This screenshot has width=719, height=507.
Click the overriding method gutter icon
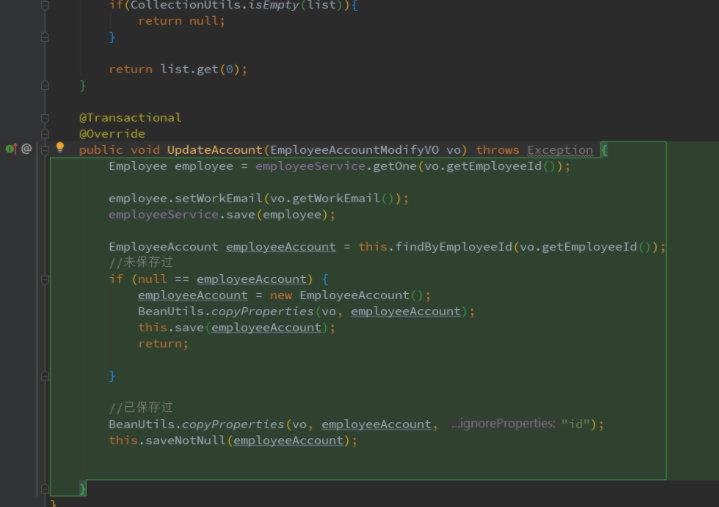coord(11,149)
